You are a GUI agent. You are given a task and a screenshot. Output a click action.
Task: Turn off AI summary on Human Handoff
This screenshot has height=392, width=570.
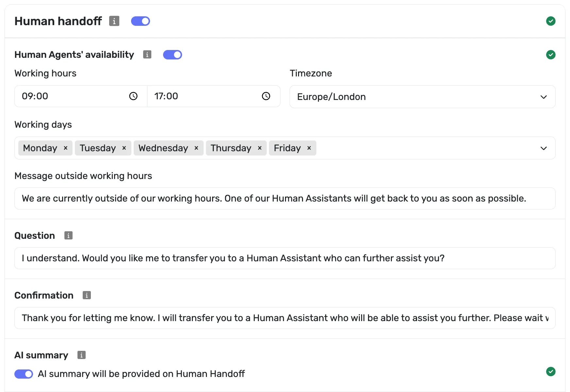(x=24, y=374)
